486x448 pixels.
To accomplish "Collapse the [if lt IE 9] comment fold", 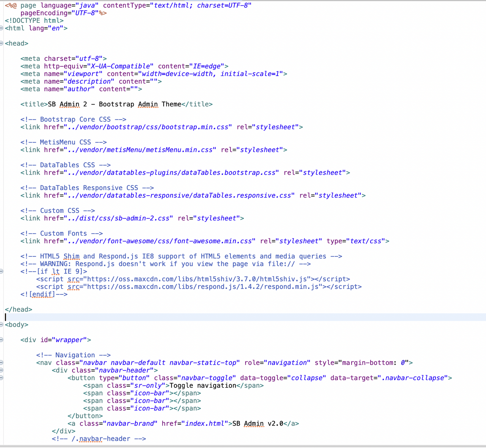I will point(2,271).
